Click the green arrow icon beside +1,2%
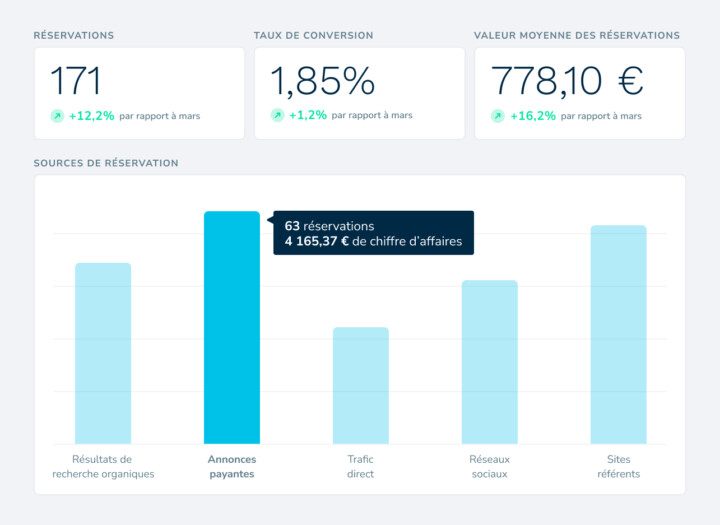 (x=277, y=115)
